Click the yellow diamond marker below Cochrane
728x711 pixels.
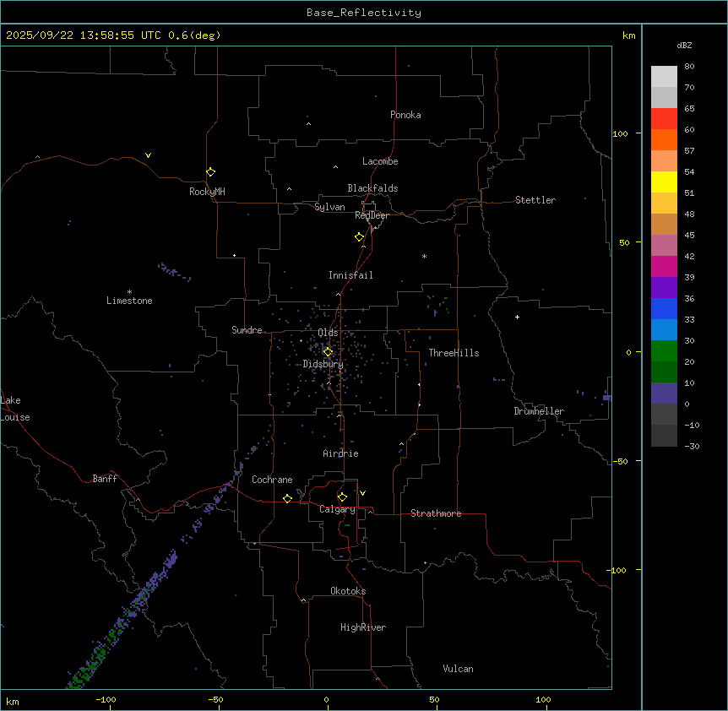click(x=287, y=498)
